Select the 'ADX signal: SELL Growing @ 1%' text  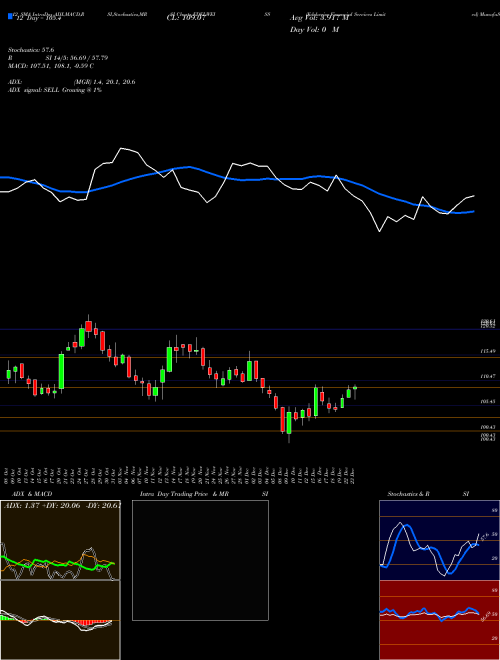55,90
